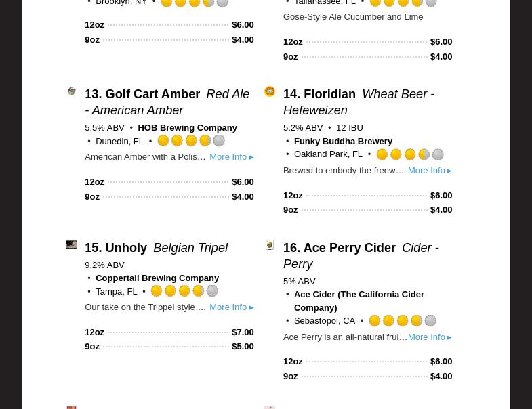Click Floridian's bottle cap rating
This screenshot has height=409, width=532.
410,154
